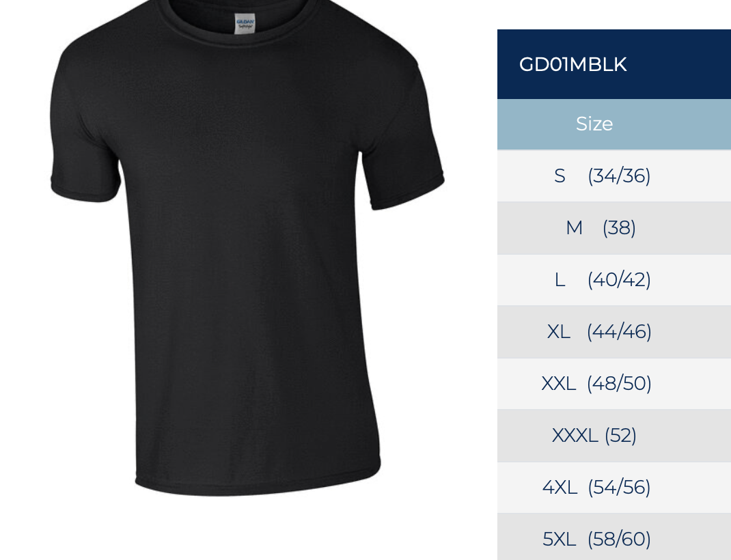Choose size 5XL (58/60) row
Viewport: 731px width, 560px height.
tap(614, 537)
